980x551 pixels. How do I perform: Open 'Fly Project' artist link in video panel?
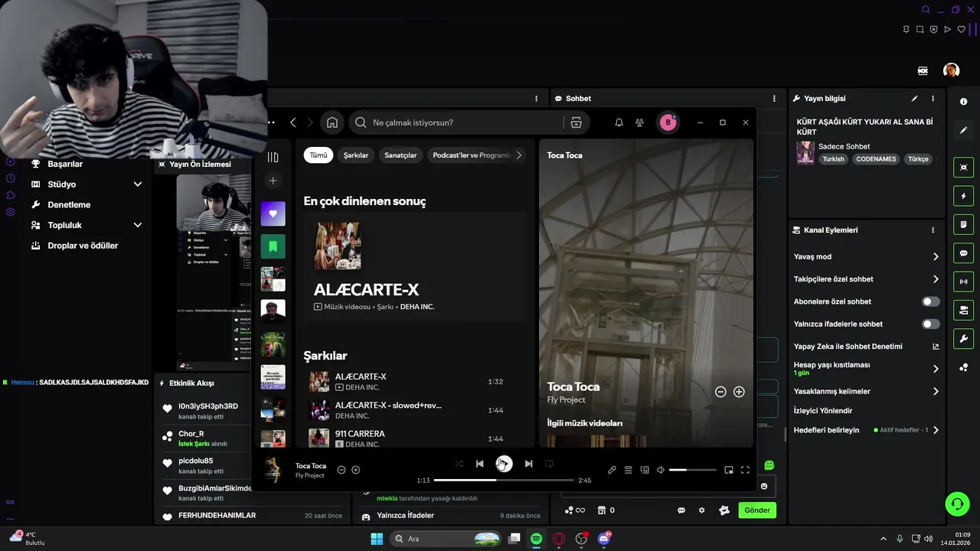pos(566,400)
